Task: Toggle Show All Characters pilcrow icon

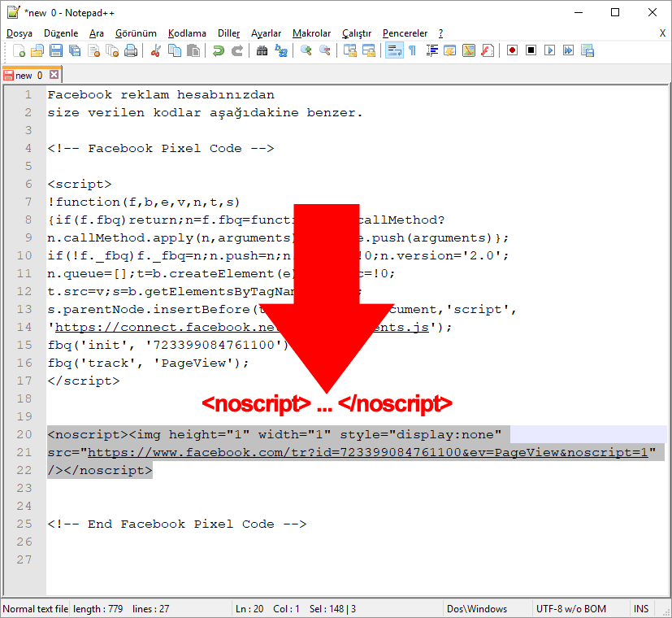Action: coord(412,51)
